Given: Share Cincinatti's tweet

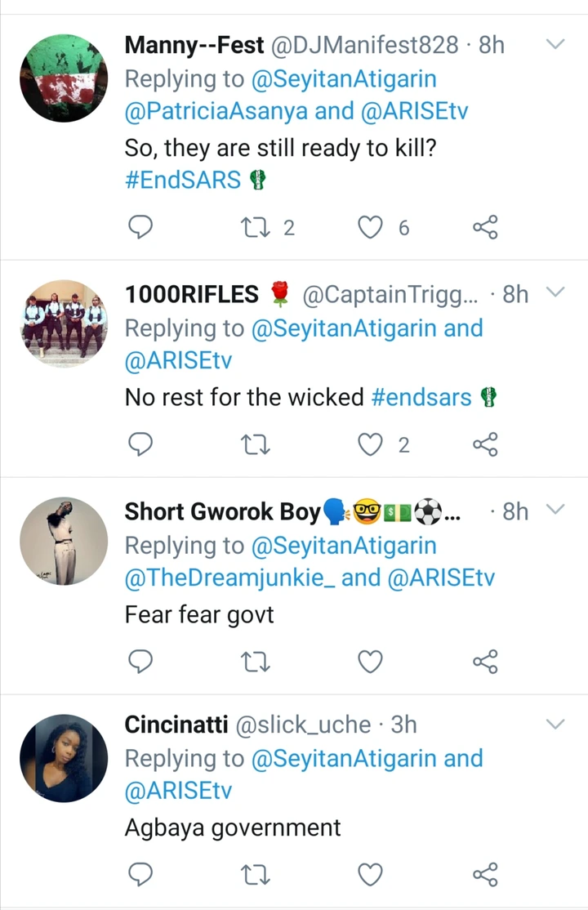Looking at the screenshot, I should [485, 875].
